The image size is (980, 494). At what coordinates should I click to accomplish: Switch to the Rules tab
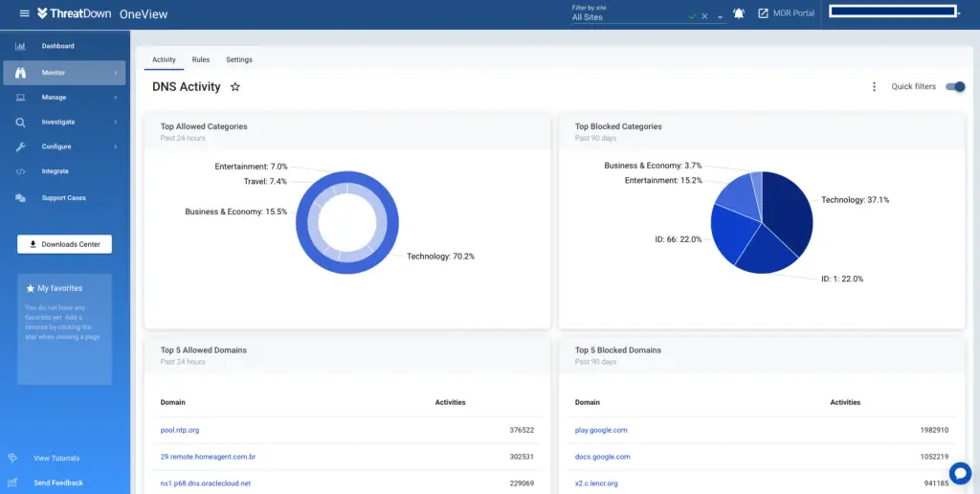click(201, 59)
